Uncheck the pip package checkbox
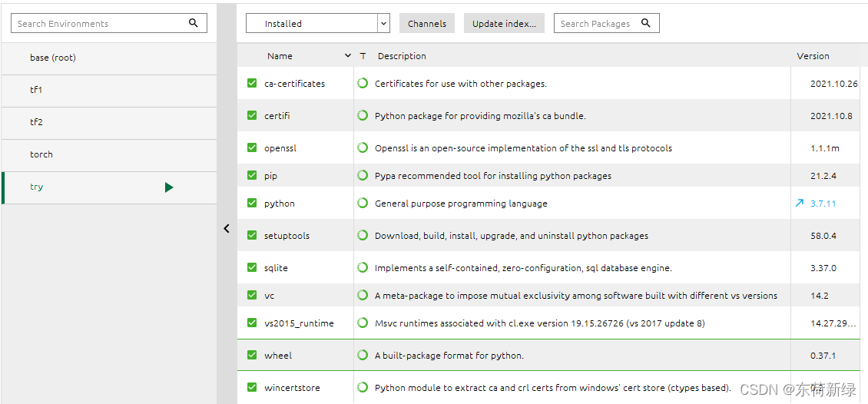Screen dimensions: 868x404 coord(252,176)
